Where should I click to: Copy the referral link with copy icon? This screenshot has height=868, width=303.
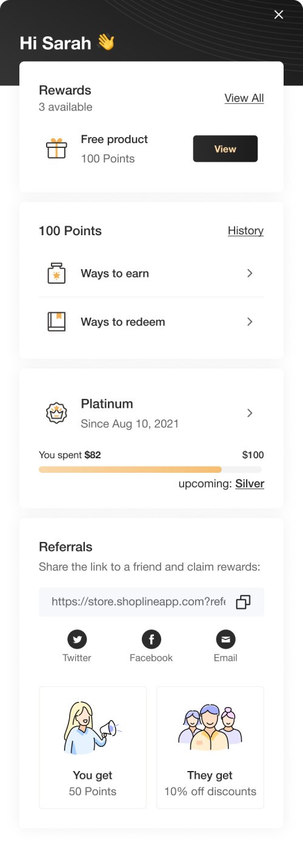click(x=243, y=602)
